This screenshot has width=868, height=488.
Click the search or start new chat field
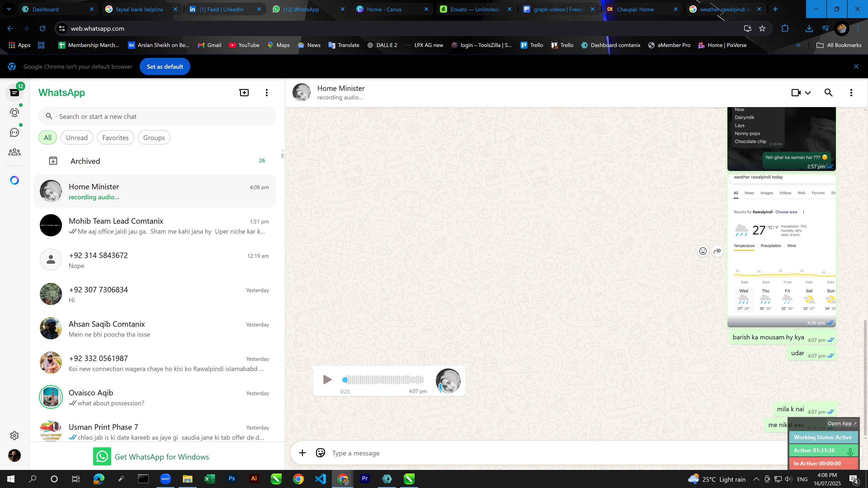(157, 116)
